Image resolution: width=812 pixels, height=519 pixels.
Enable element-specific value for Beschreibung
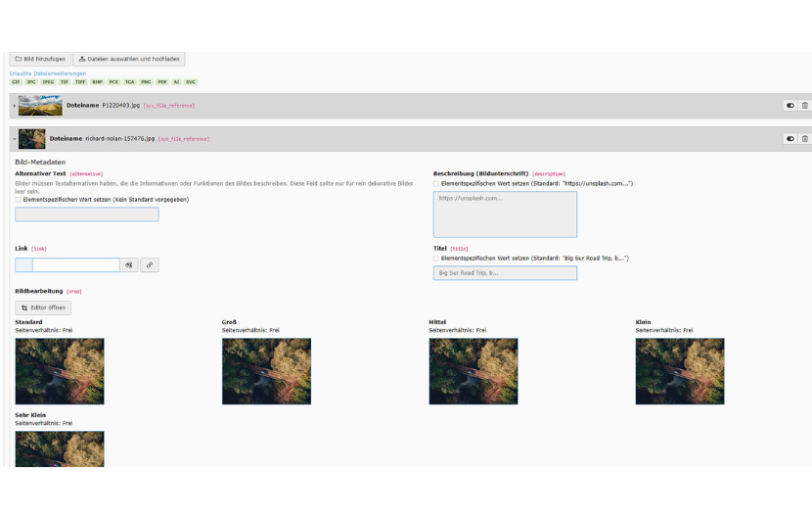436,183
